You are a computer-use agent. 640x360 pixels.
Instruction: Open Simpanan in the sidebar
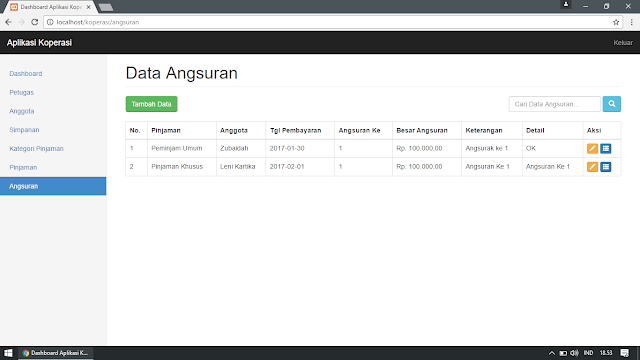pyautogui.click(x=24, y=130)
